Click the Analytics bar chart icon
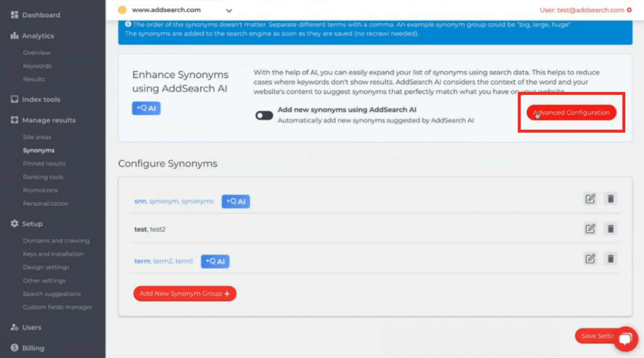Viewport: 644px width, 358px height. tap(14, 36)
